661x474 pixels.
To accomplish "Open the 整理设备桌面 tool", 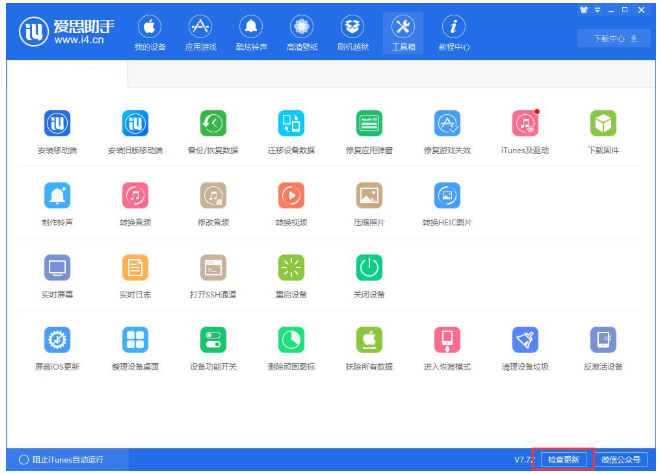I will tap(135, 348).
